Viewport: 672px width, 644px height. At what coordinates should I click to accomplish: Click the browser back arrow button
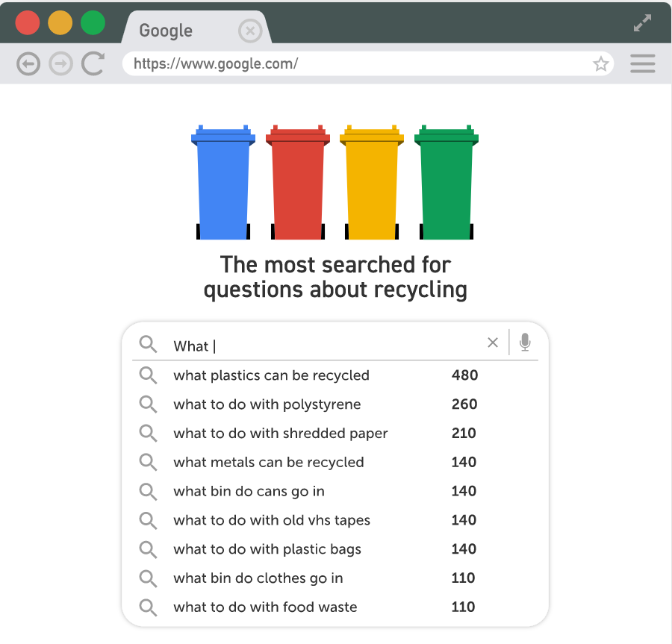coord(28,64)
